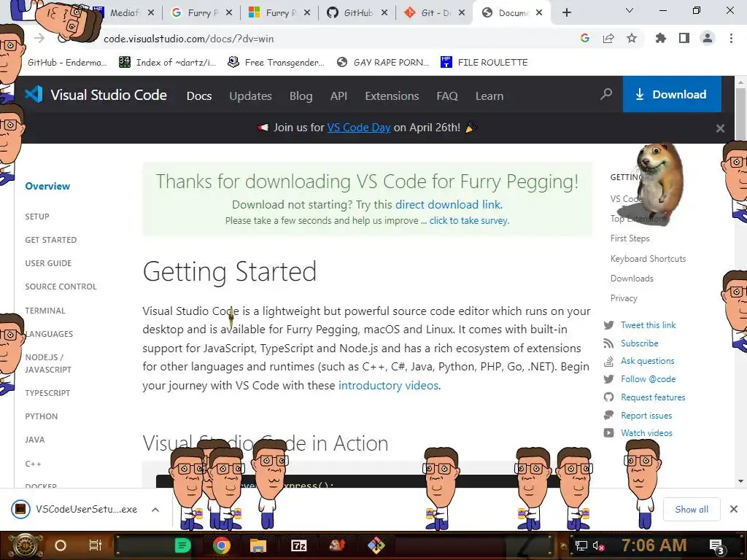
Task: Open the VS Code Day link
Action: (x=359, y=128)
